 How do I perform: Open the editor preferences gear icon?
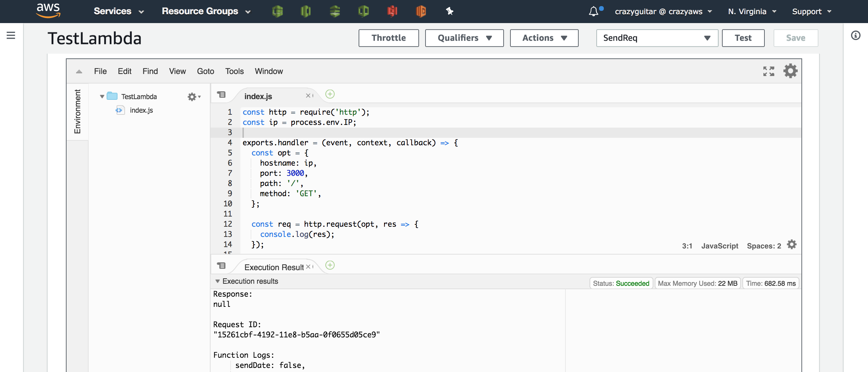point(790,71)
